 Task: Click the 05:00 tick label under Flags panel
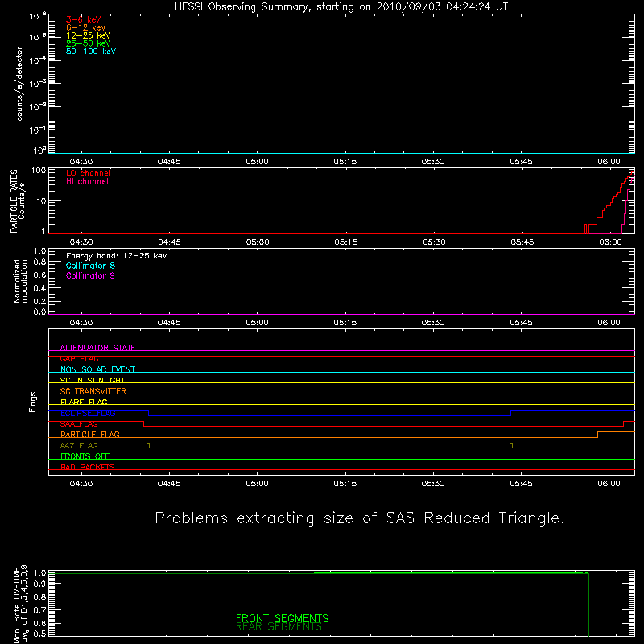pyautogui.click(x=257, y=484)
